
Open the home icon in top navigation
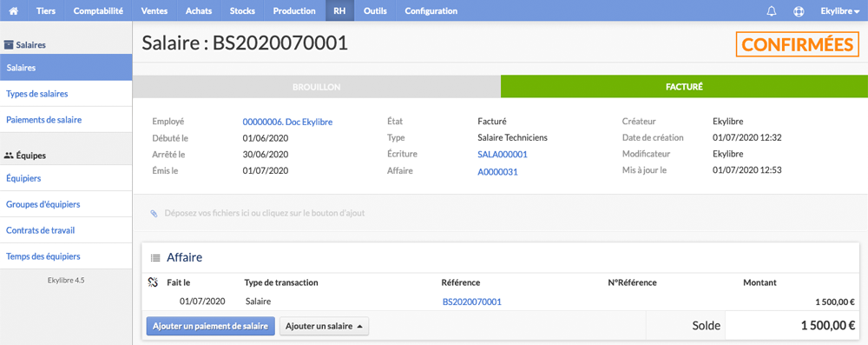pos(14,10)
